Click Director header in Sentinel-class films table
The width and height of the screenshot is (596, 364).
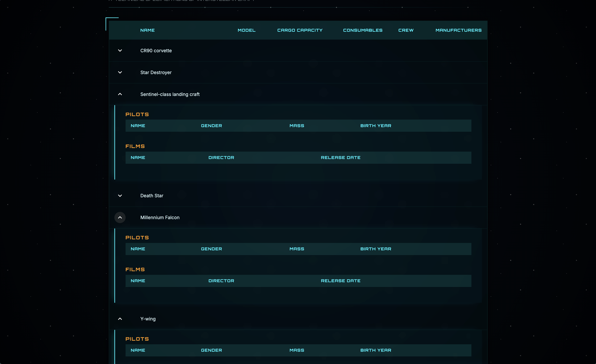click(221, 158)
